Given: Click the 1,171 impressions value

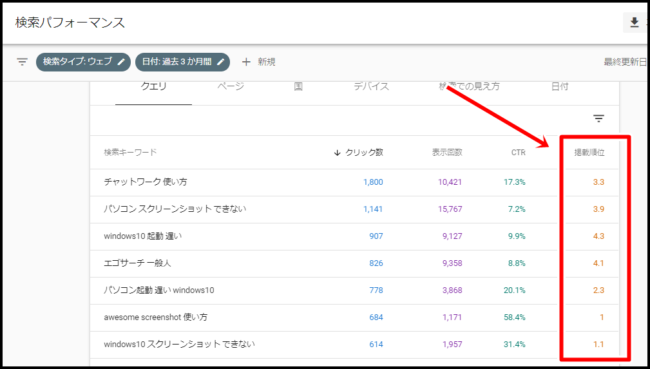Looking at the screenshot, I should coord(452,317).
